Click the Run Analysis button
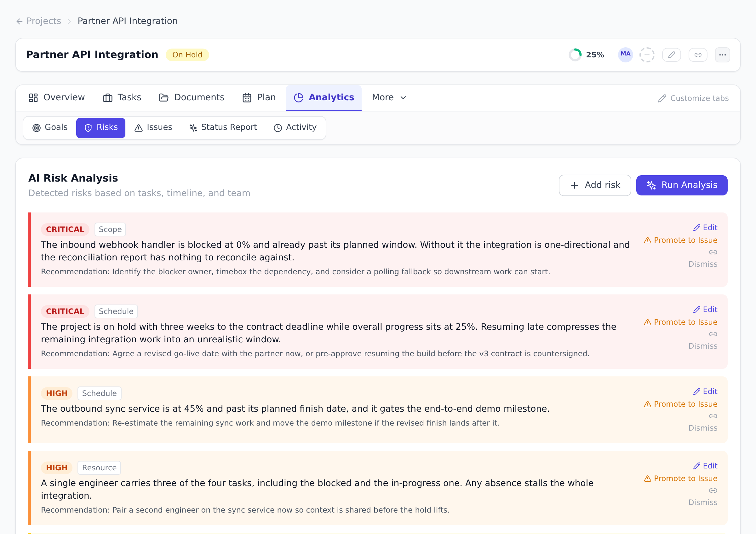 pyautogui.click(x=682, y=185)
